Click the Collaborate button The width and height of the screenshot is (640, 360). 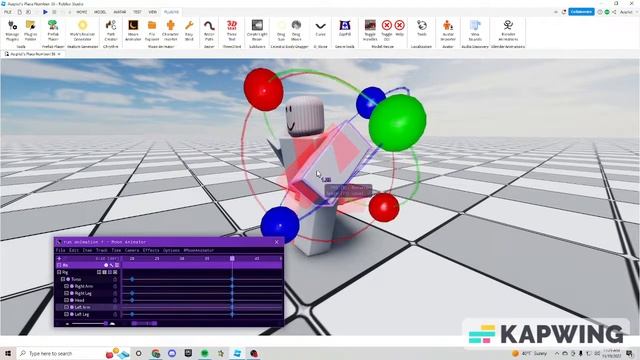pyautogui.click(x=581, y=12)
